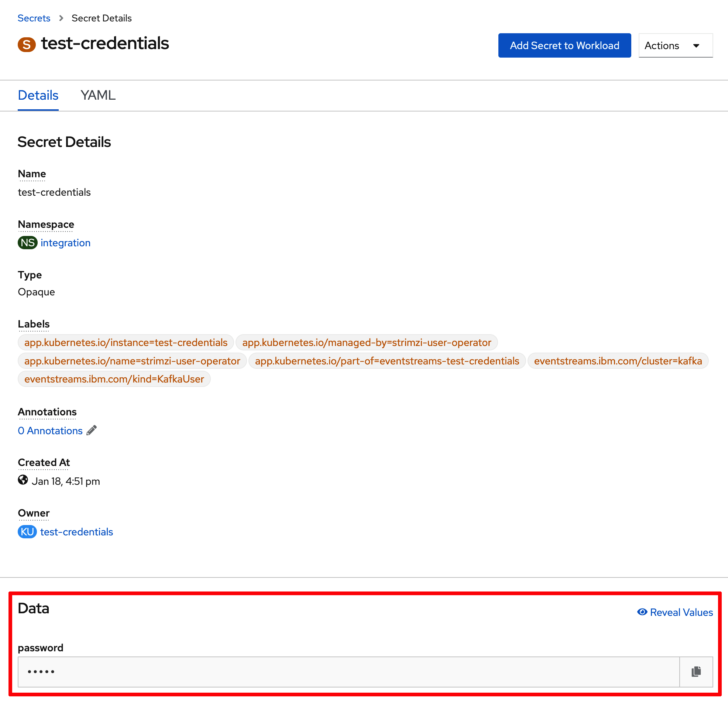Screen dimensions: 728x703
Task: Click the test-credentials owner link
Action: click(77, 532)
